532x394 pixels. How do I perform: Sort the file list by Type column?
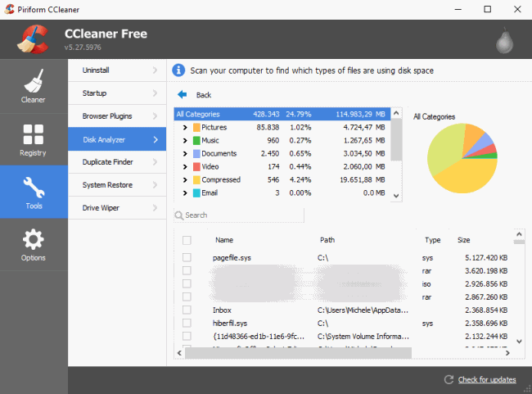coord(433,240)
